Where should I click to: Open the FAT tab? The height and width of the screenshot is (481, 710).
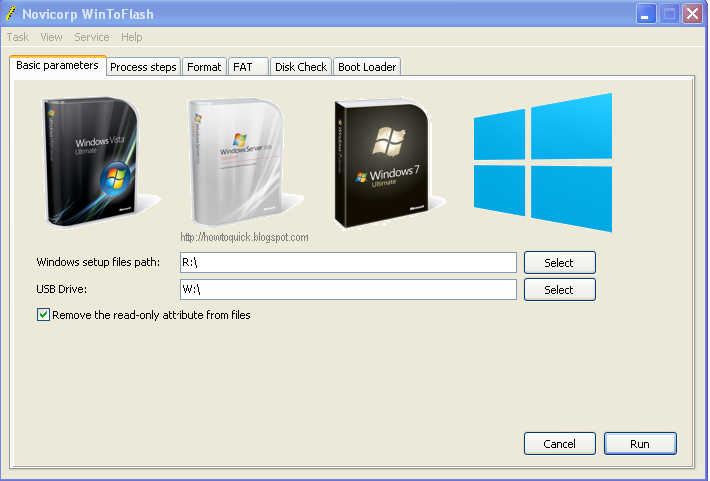(x=248, y=67)
